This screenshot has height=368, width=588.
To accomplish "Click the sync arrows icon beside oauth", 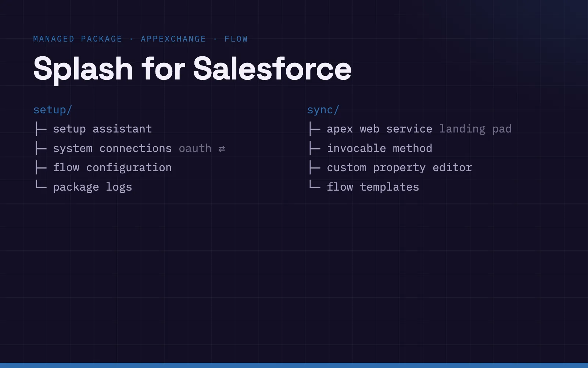I will (222, 149).
